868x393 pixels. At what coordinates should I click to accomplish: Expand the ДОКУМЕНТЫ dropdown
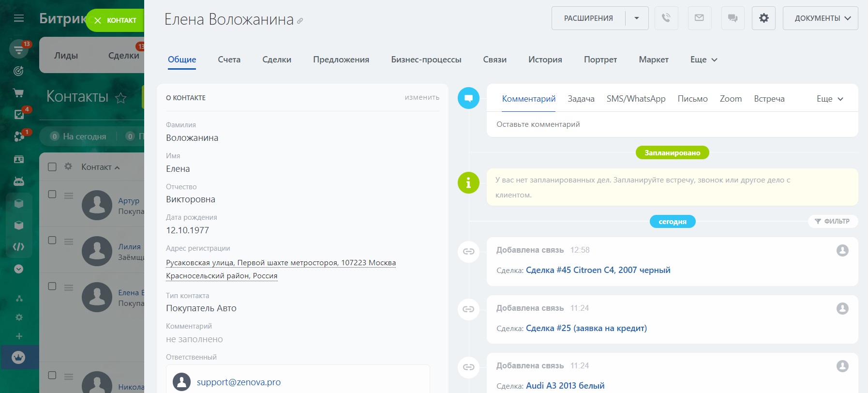pos(820,18)
